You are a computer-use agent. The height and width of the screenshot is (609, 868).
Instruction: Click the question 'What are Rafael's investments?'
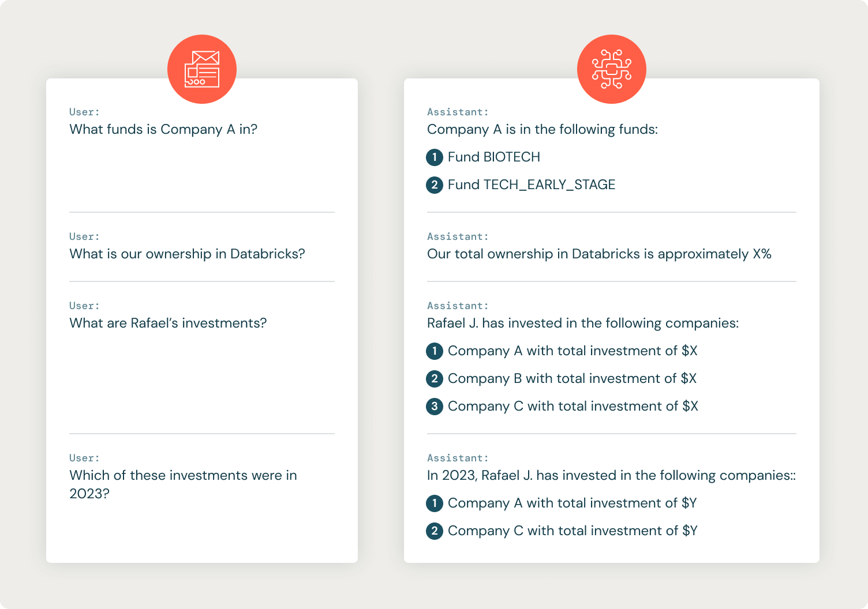coord(168,323)
